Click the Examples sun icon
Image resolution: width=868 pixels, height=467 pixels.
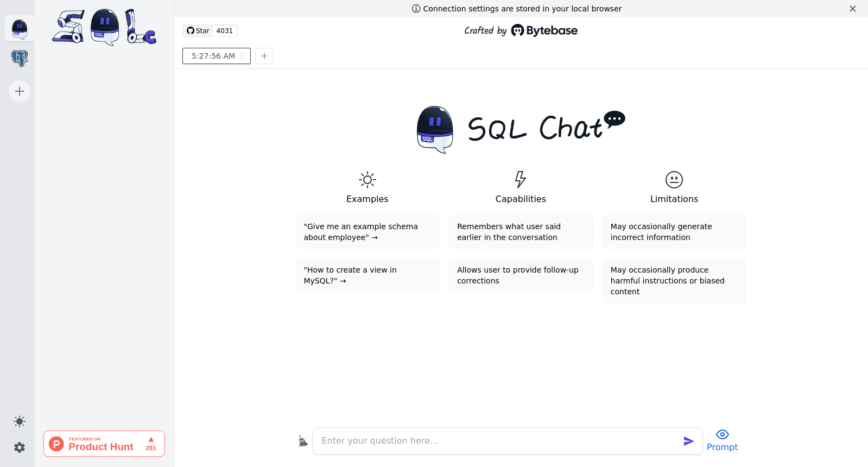pos(368,180)
